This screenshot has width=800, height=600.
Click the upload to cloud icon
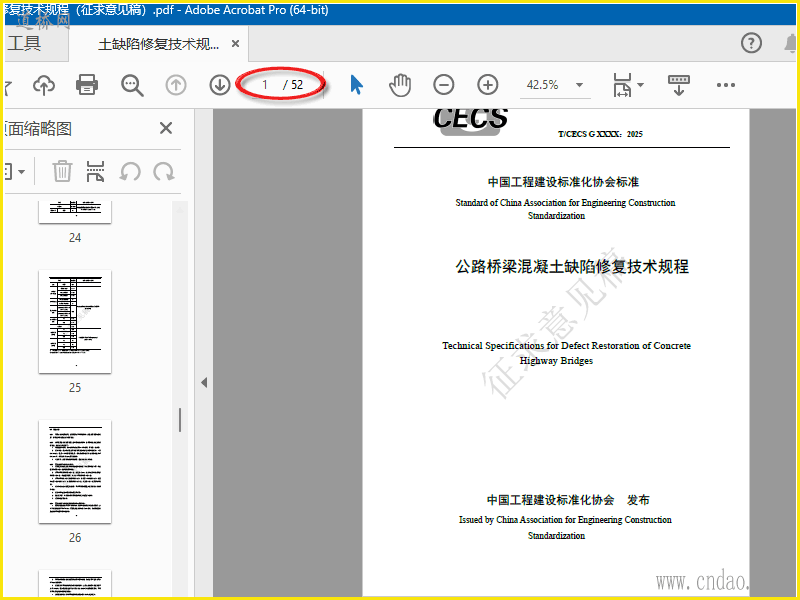[44, 85]
